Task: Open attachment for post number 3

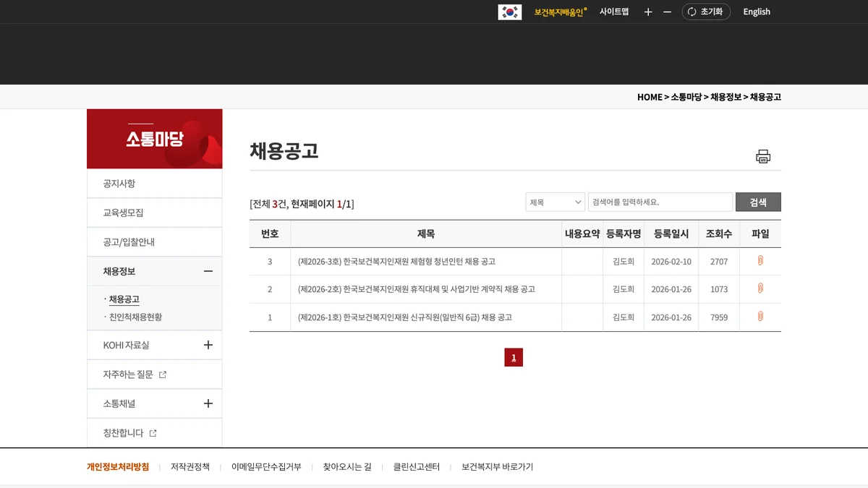Action: click(760, 261)
